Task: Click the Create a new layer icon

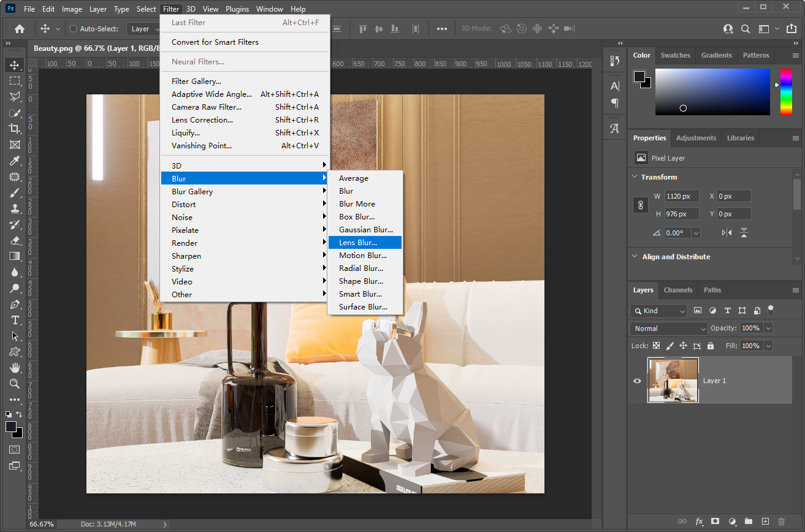Action: tap(765, 522)
